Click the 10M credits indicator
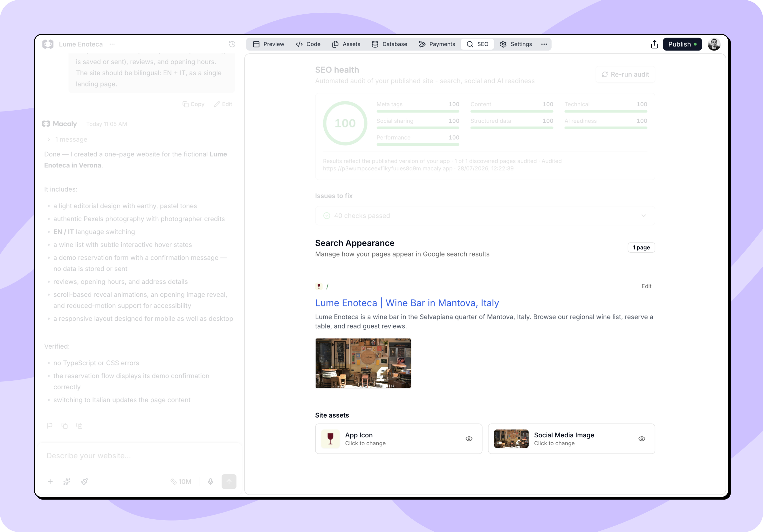The height and width of the screenshot is (532, 763). (181, 481)
